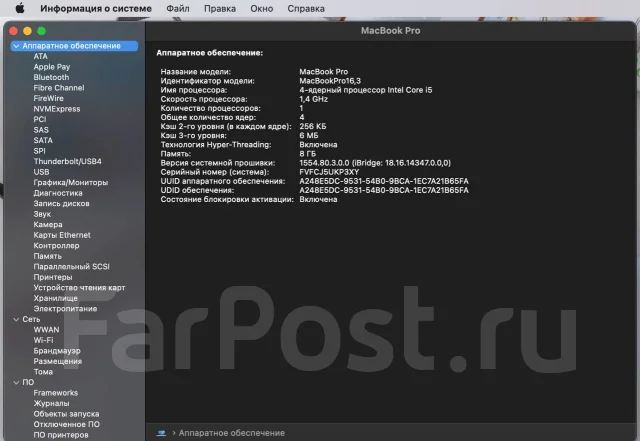640x441 pixels.
Task: Select the Сеть category label
Action: [x=31, y=319]
